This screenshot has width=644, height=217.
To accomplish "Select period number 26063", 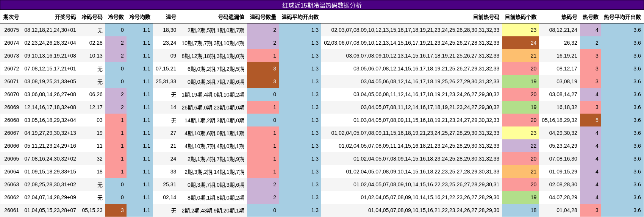I will [x=11, y=184].
